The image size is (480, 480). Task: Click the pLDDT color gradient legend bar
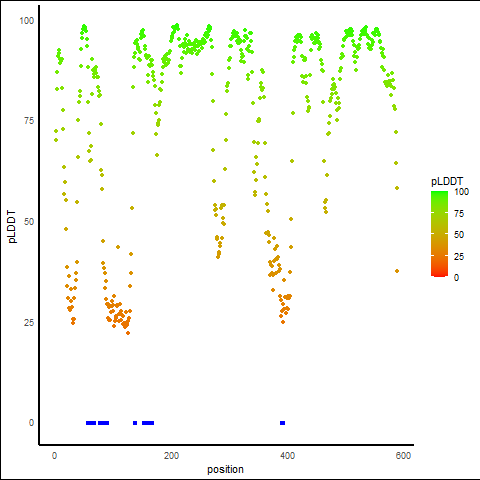tap(439, 234)
